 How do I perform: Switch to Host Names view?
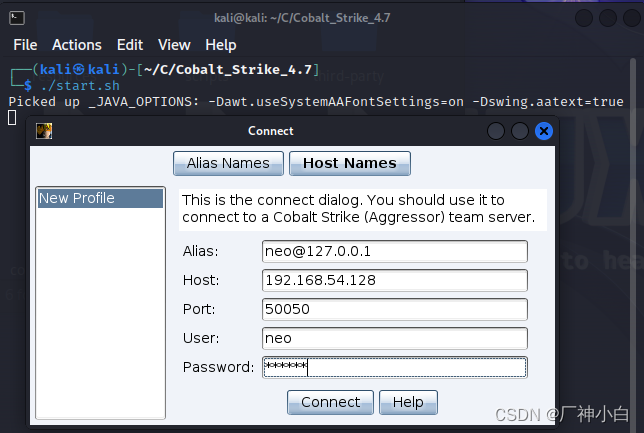click(350, 163)
